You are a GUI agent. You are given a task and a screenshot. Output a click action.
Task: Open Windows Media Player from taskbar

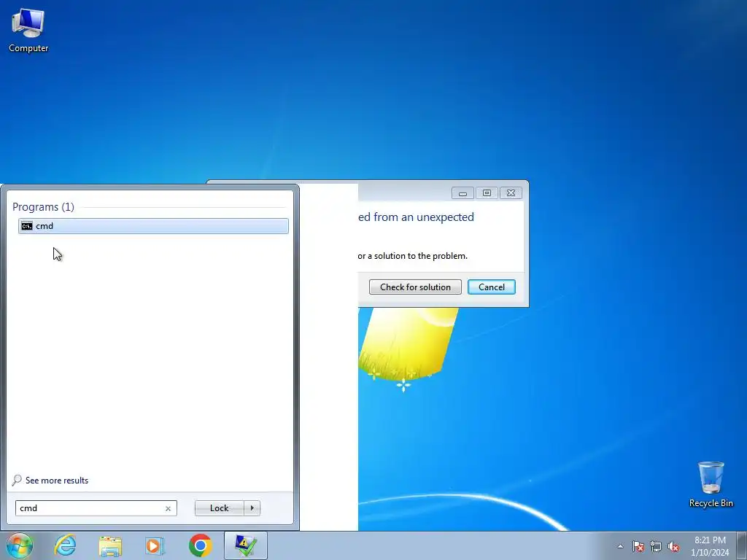pos(155,545)
